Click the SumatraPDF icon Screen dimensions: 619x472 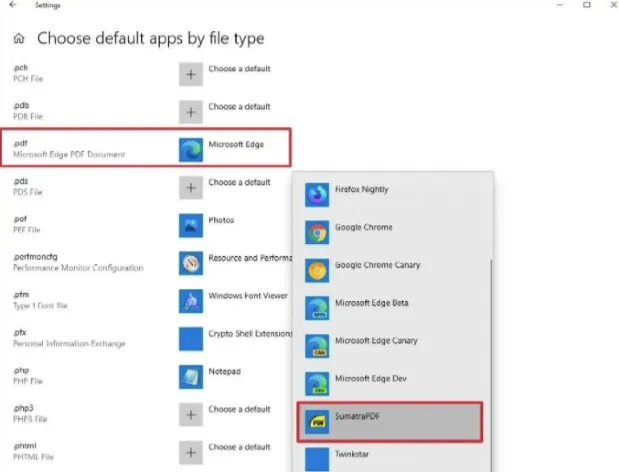tap(317, 422)
